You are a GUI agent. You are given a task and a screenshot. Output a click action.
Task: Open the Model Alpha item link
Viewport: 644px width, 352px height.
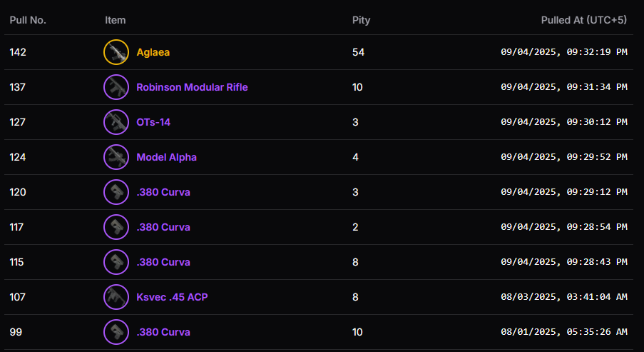click(x=166, y=157)
